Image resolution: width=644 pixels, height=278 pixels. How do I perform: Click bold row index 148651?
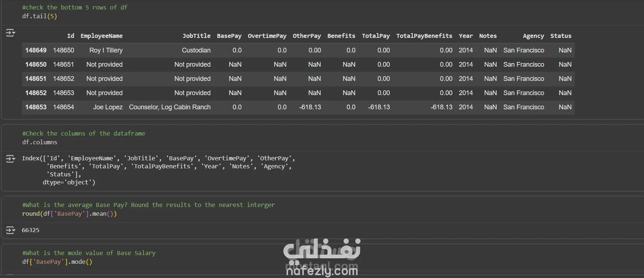tap(36, 79)
